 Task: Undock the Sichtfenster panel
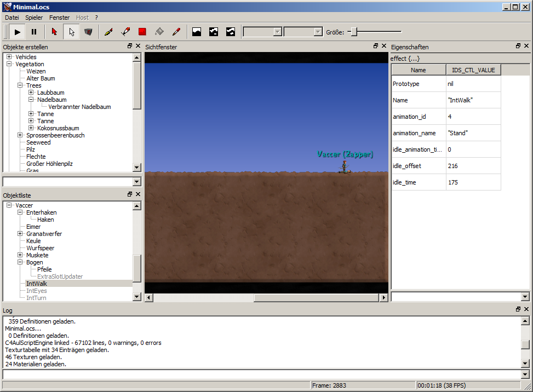click(x=376, y=47)
